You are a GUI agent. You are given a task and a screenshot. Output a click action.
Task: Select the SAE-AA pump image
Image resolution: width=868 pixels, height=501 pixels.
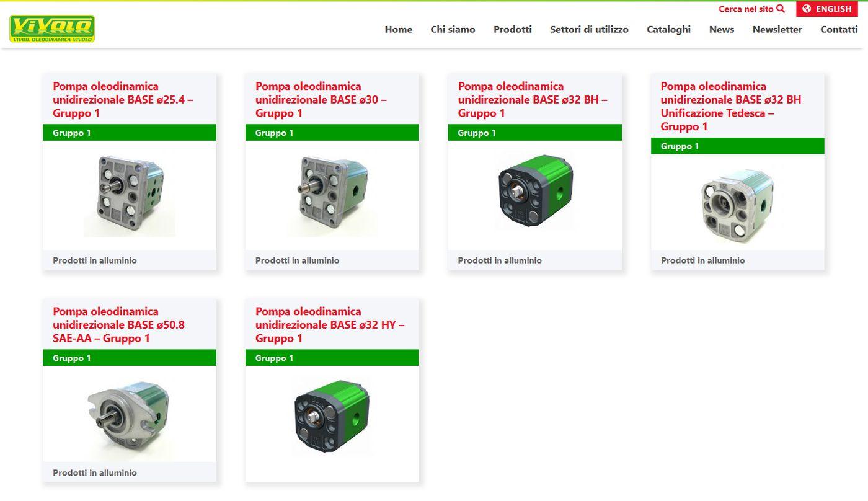(130, 414)
